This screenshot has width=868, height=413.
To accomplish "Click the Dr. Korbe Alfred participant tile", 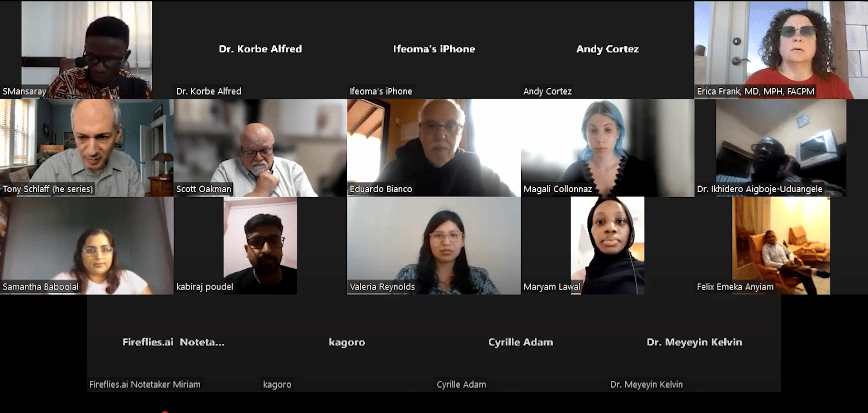I will coord(260,50).
